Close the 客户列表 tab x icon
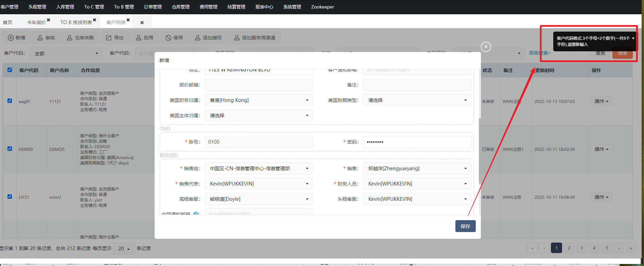 tap(128, 20)
